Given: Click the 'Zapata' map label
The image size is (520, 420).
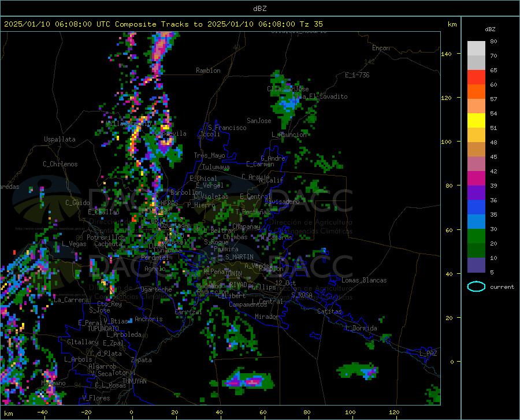Looking at the screenshot, I should coord(142,360).
